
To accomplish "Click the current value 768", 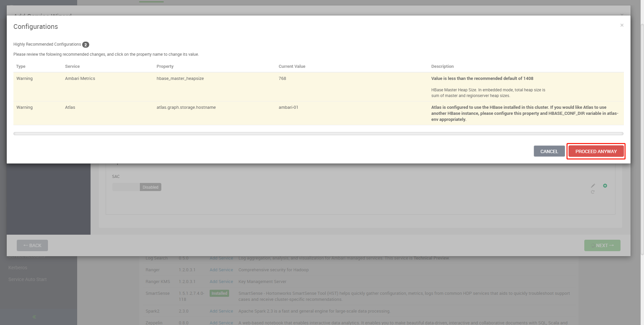I will [x=282, y=79].
